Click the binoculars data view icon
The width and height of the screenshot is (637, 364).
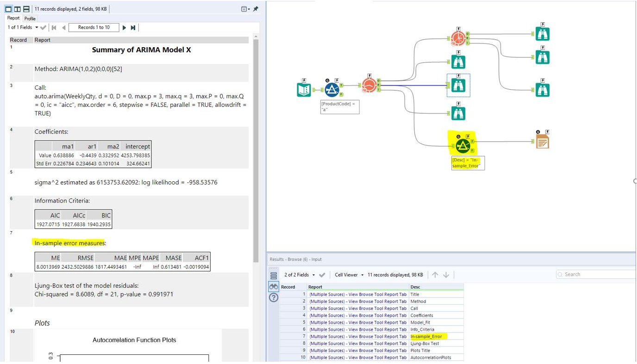point(274,287)
